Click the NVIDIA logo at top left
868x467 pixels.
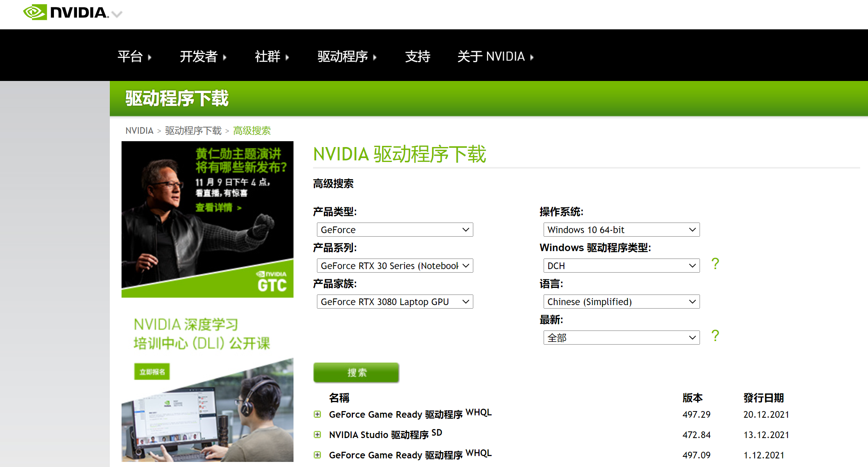[66, 13]
